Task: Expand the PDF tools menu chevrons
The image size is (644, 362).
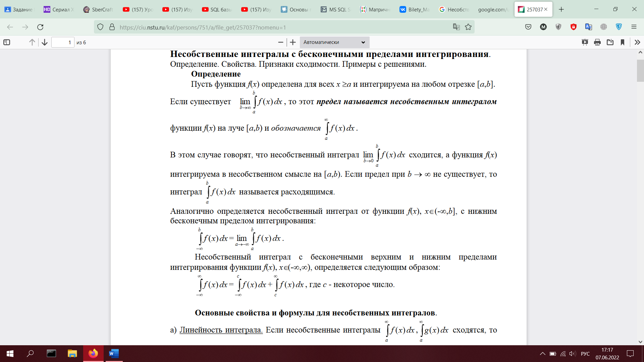Action: click(x=638, y=42)
